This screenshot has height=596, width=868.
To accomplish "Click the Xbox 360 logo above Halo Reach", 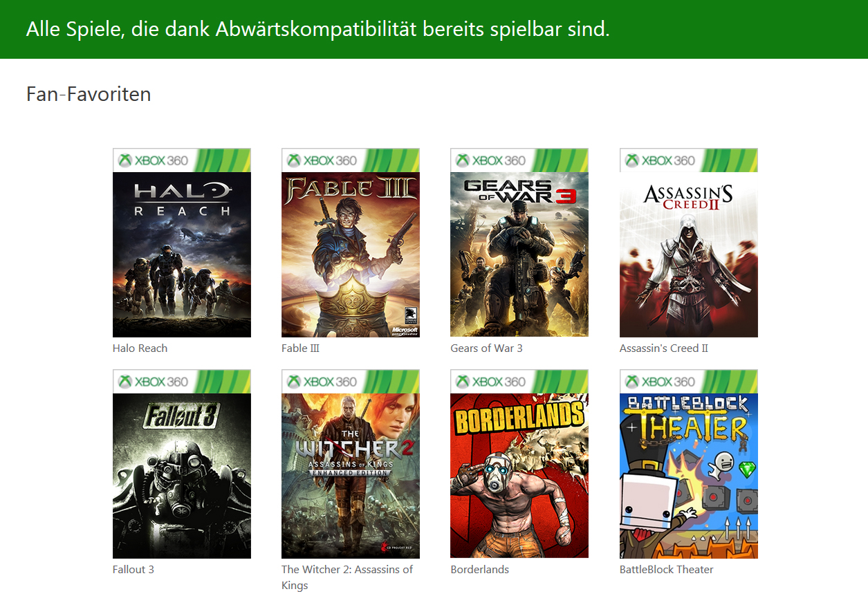I will click(154, 160).
